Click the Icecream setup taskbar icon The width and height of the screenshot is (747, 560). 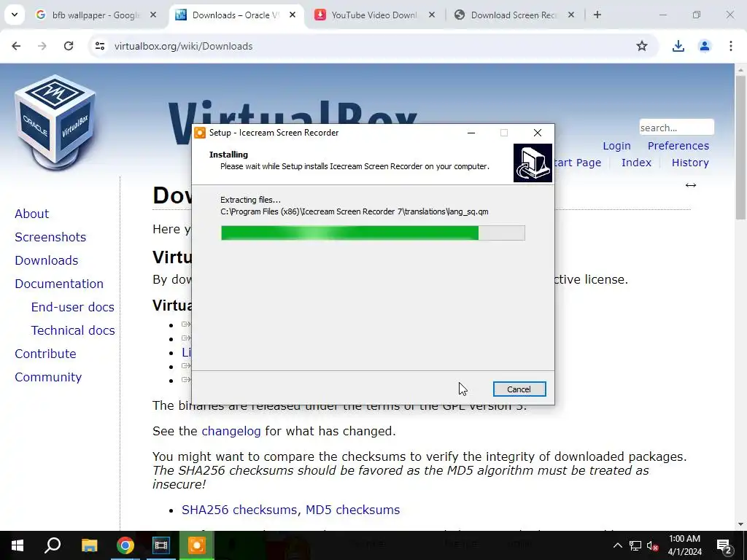(196, 545)
